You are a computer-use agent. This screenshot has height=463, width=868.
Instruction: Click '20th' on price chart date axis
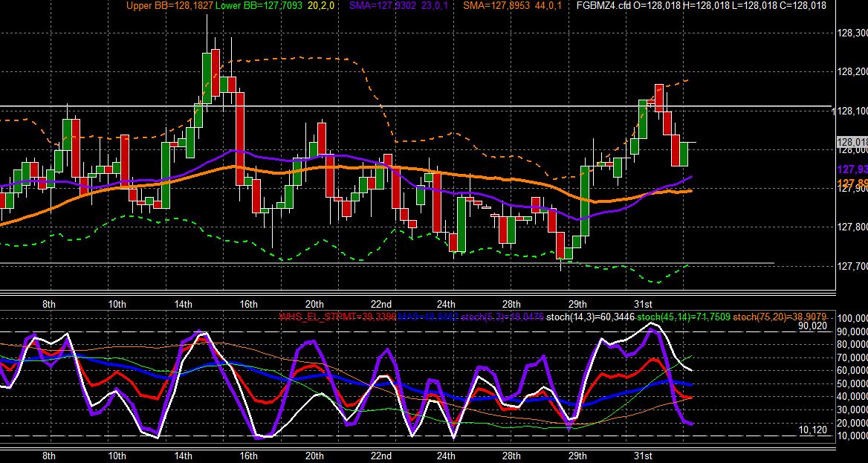pos(314,304)
